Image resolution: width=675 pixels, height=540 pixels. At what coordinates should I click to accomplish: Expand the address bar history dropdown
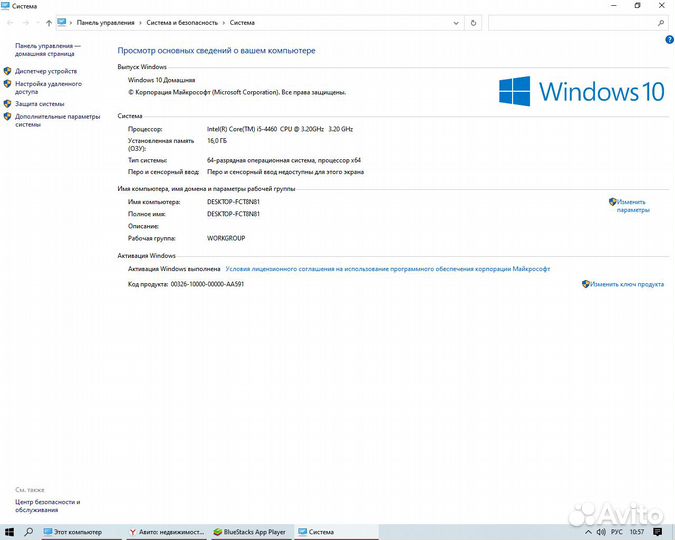pyautogui.click(x=456, y=23)
